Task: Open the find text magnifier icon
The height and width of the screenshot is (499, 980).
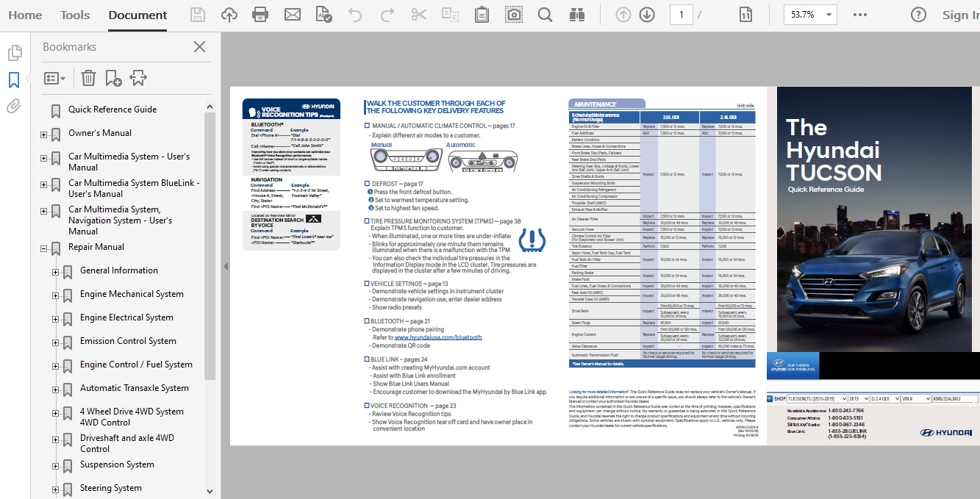Action: click(x=545, y=15)
